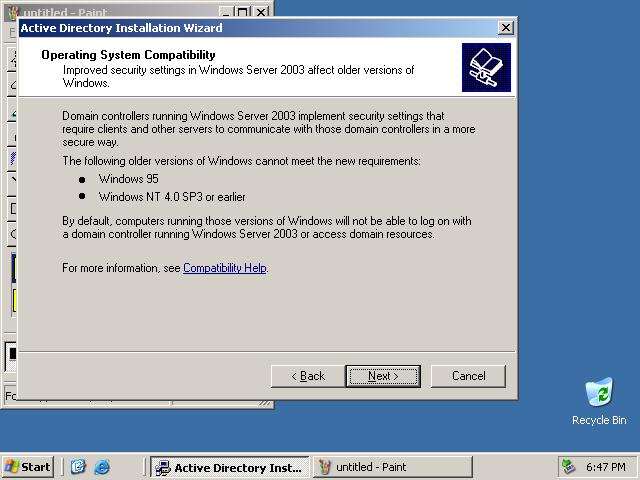Image resolution: width=640 pixels, height=480 pixels.
Task: Click the 6:47 PM taskbar clock
Action: 606,467
